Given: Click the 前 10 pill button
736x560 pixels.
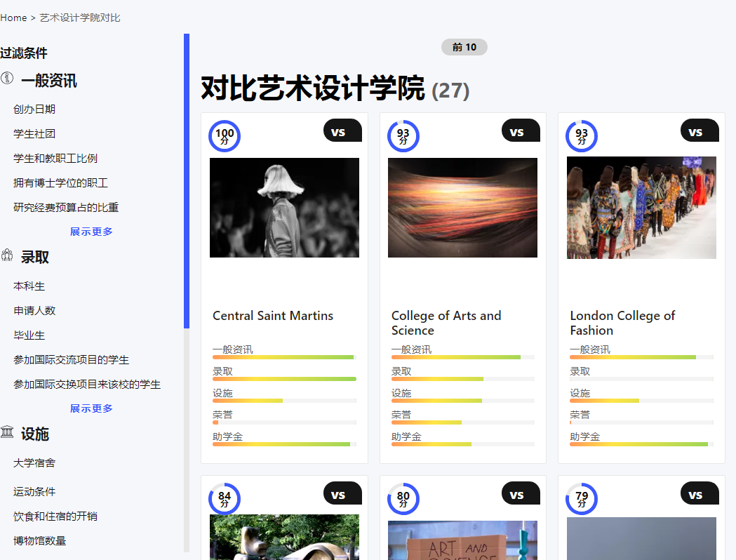Looking at the screenshot, I should 464,47.
